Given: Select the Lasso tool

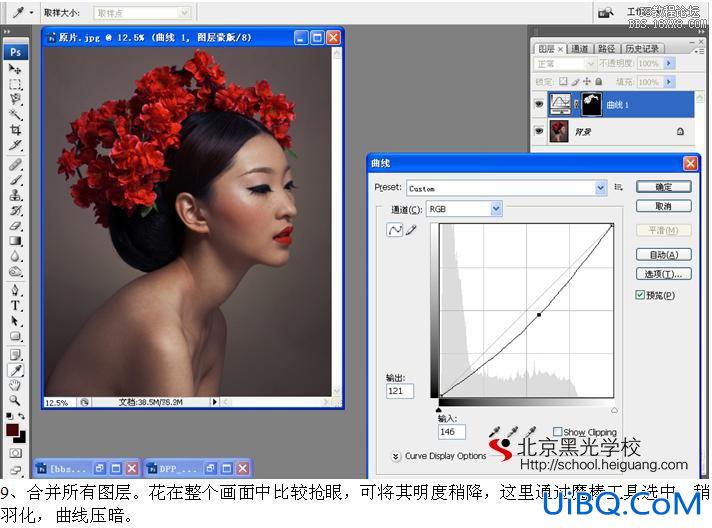Looking at the screenshot, I should tap(15, 99).
